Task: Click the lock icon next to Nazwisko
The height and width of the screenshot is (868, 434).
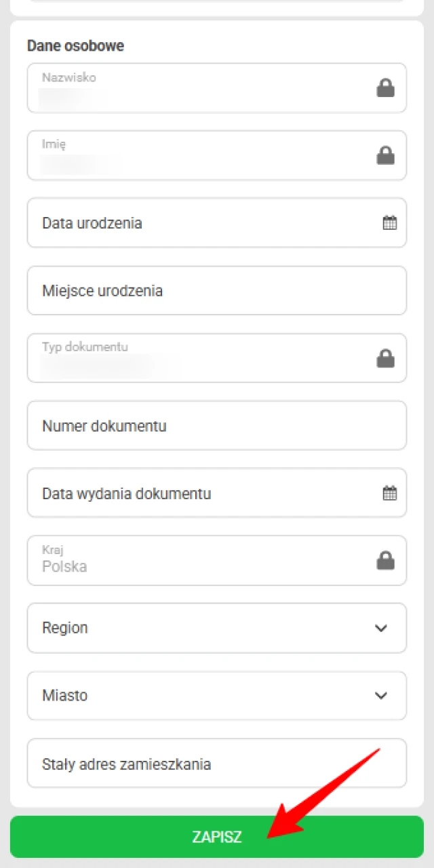Action: (x=385, y=87)
